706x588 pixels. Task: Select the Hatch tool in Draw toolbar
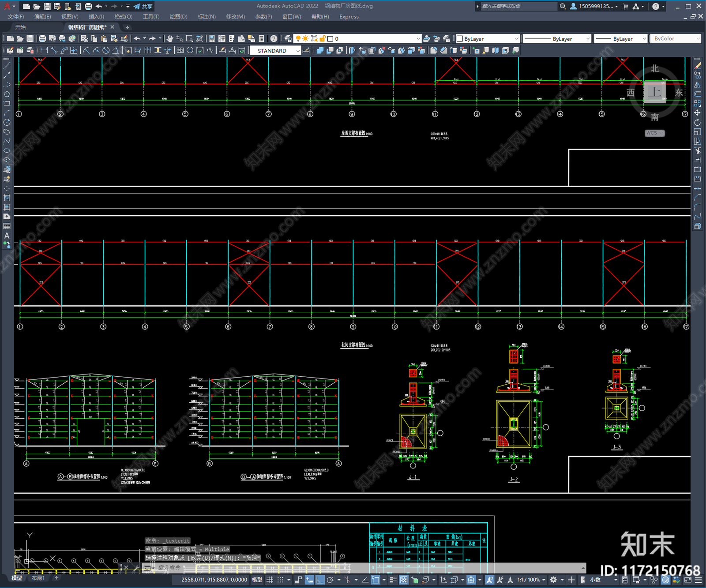(x=7, y=198)
